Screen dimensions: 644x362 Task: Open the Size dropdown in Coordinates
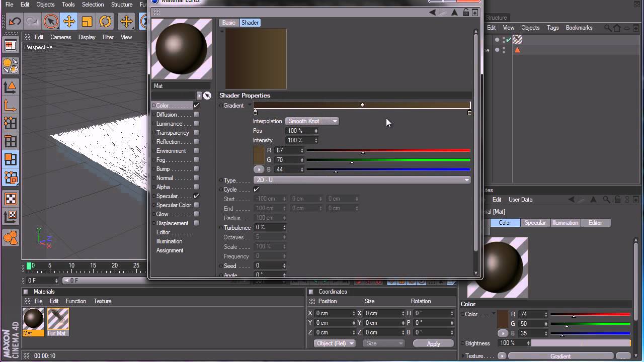[383, 343]
